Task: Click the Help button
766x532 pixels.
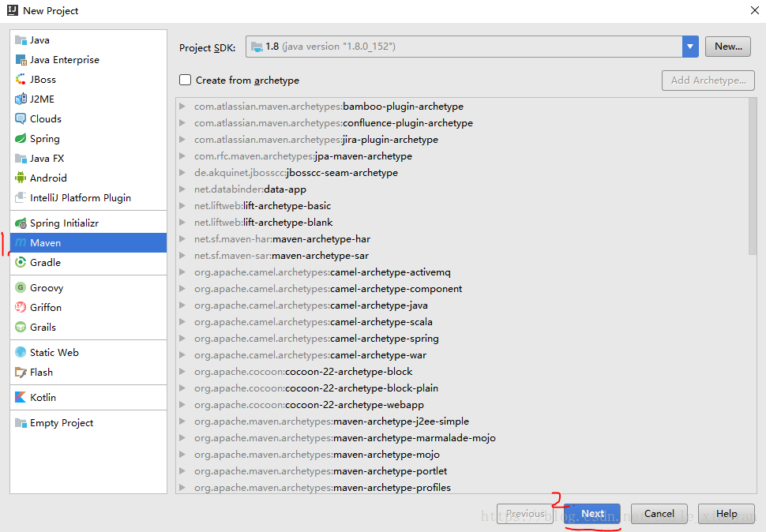Action: 727,514
